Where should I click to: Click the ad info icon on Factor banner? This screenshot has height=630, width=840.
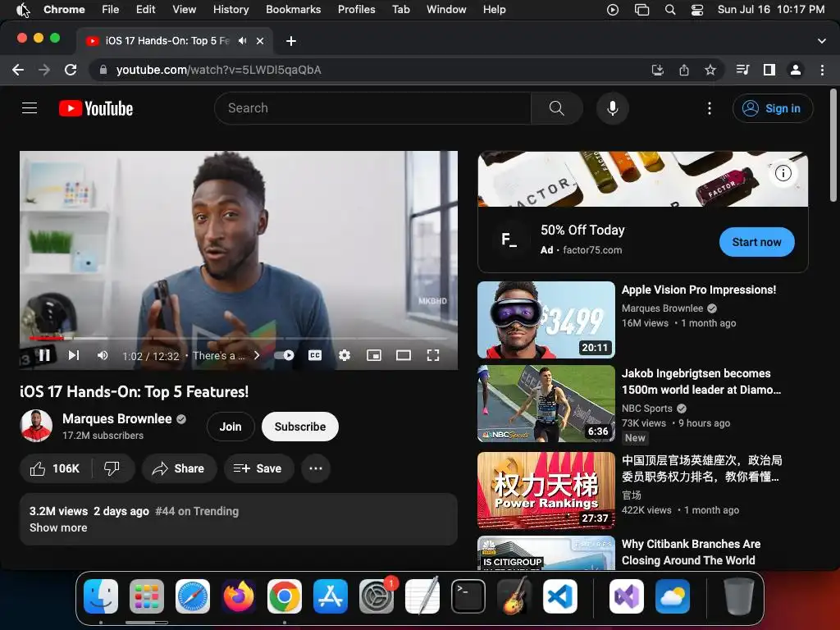783,173
